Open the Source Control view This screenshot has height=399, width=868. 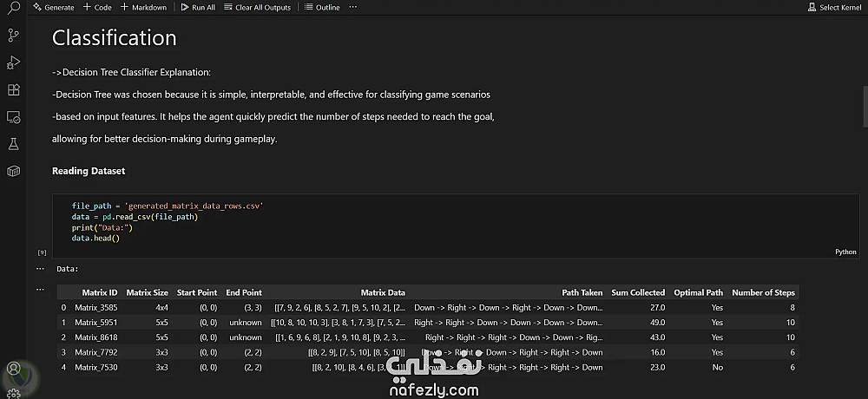click(x=13, y=36)
